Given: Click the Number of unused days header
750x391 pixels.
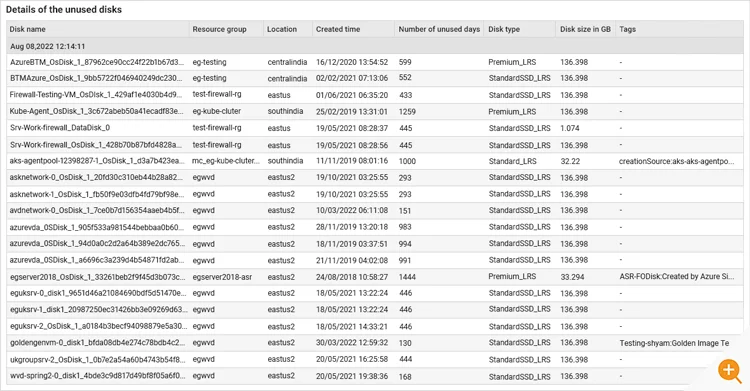Looking at the screenshot, I should point(439,29).
